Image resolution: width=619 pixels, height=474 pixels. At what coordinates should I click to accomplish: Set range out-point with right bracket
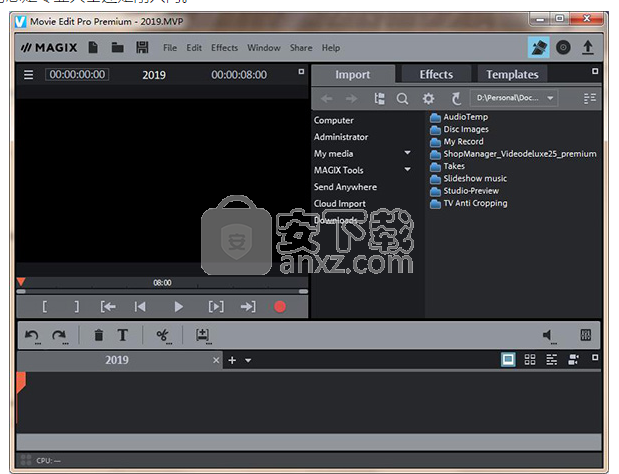point(77,307)
